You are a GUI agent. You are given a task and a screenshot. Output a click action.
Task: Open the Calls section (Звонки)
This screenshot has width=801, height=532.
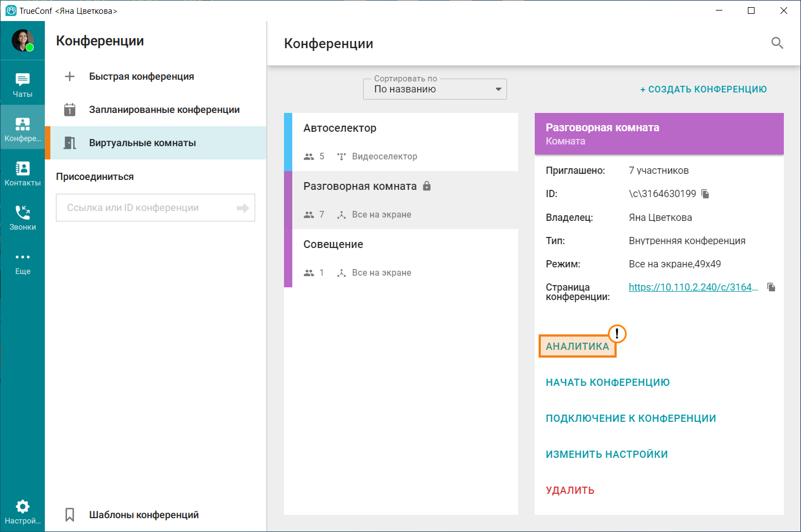click(x=23, y=218)
